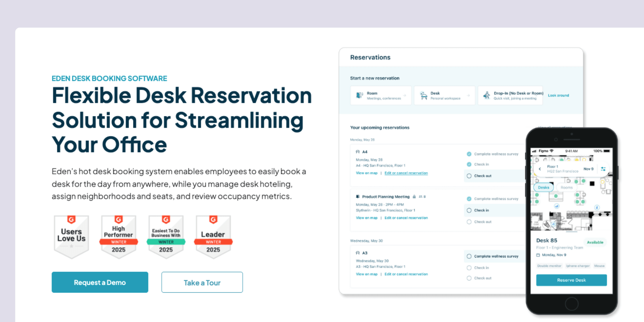Switch to the Rooms map tab
The width and height of the screenshot is (644, 322).
click(x=566, y=187)
